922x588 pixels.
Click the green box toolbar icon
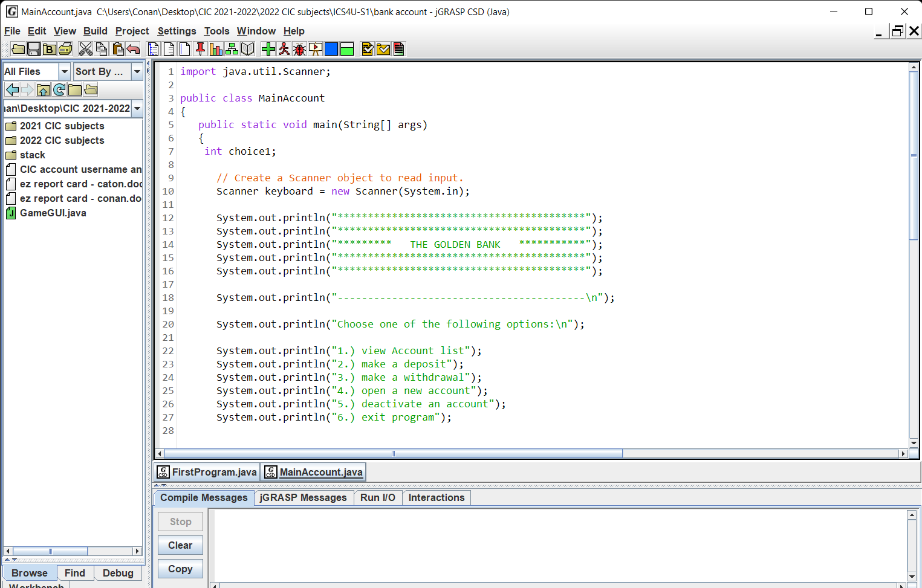(347, 49)
